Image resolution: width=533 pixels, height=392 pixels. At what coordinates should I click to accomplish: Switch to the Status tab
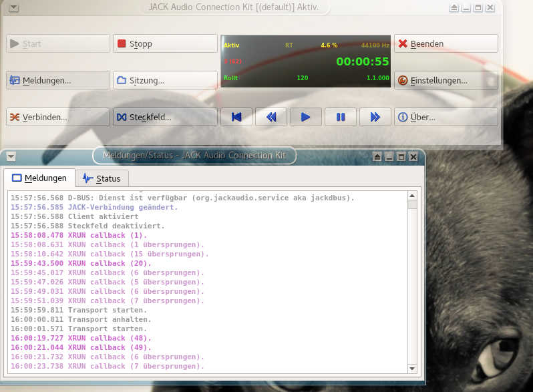click(102, 178)
